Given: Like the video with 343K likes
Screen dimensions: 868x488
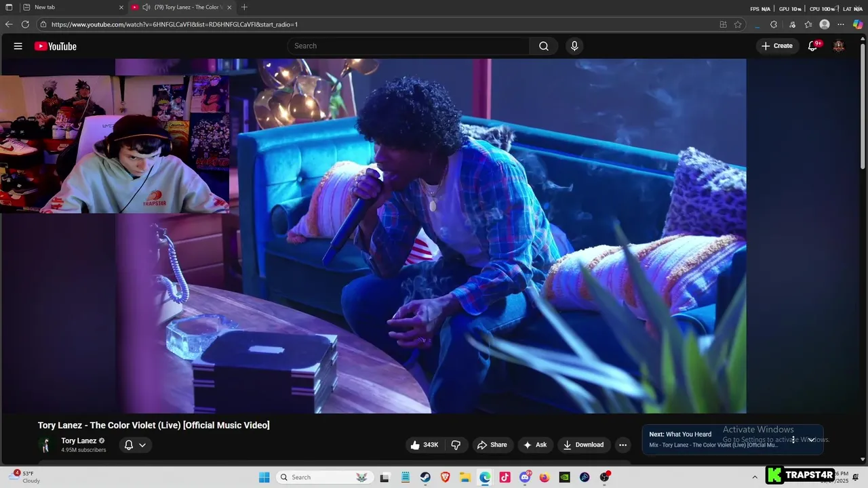Looking at the screenshot, I should 425,445.
